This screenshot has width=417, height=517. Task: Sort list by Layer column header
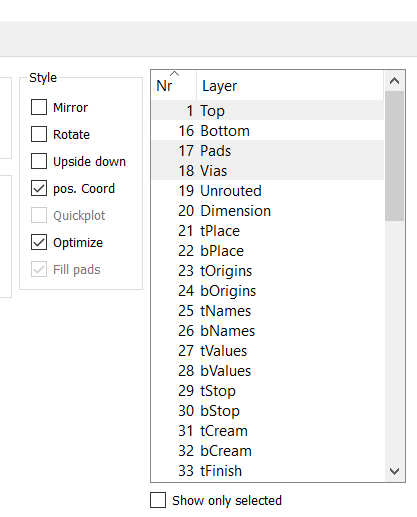pos(290,86)
